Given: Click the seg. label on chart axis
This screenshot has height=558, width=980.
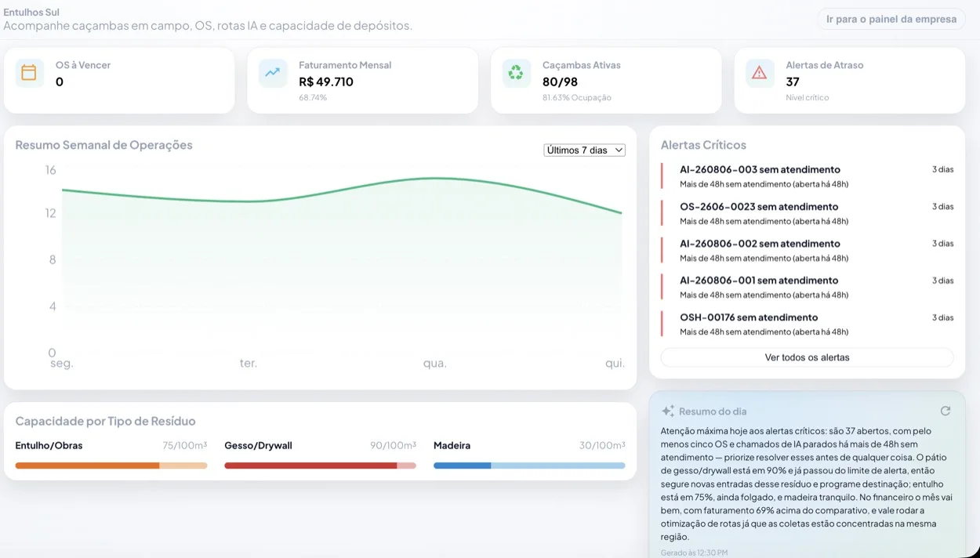Looking at the screenshot, I should pyautogui.click(x=61, y=364).
